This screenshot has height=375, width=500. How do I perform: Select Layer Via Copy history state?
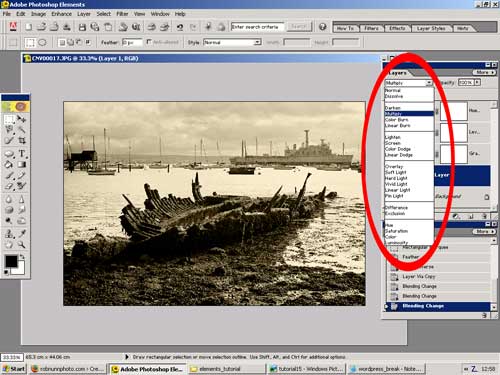418,277
